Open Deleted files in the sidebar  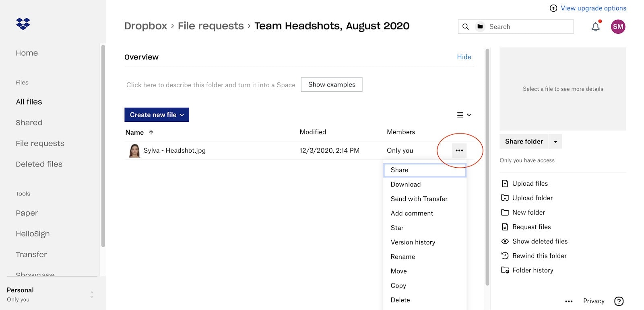[x=39, y=164]
